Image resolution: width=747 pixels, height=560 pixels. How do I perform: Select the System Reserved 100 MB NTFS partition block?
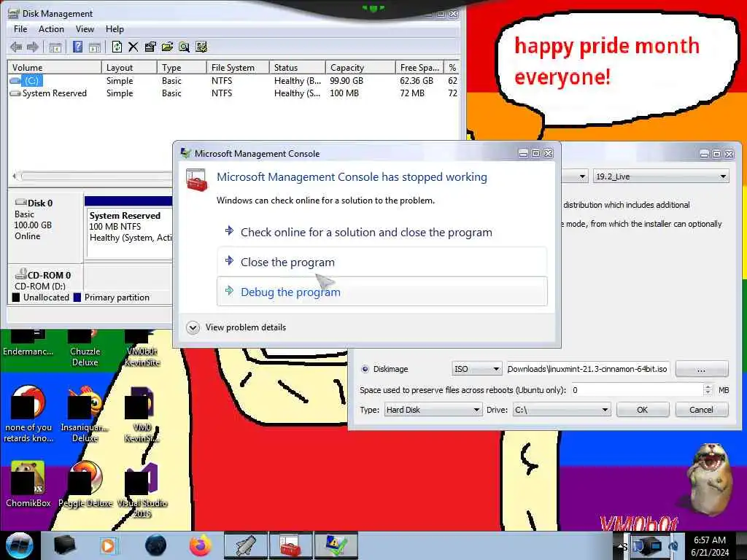pyautogui.click(x=130, y=227)
